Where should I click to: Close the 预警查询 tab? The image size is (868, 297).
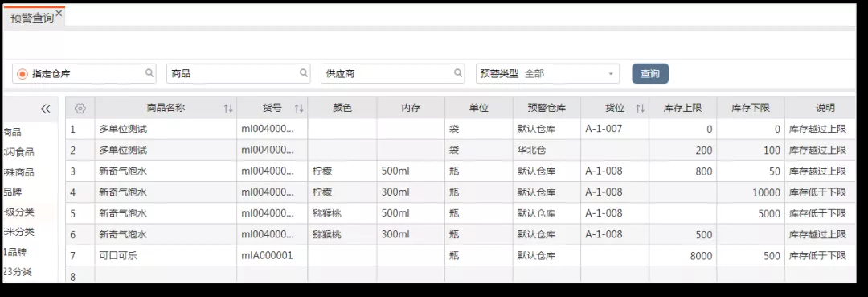pos(59,14)
